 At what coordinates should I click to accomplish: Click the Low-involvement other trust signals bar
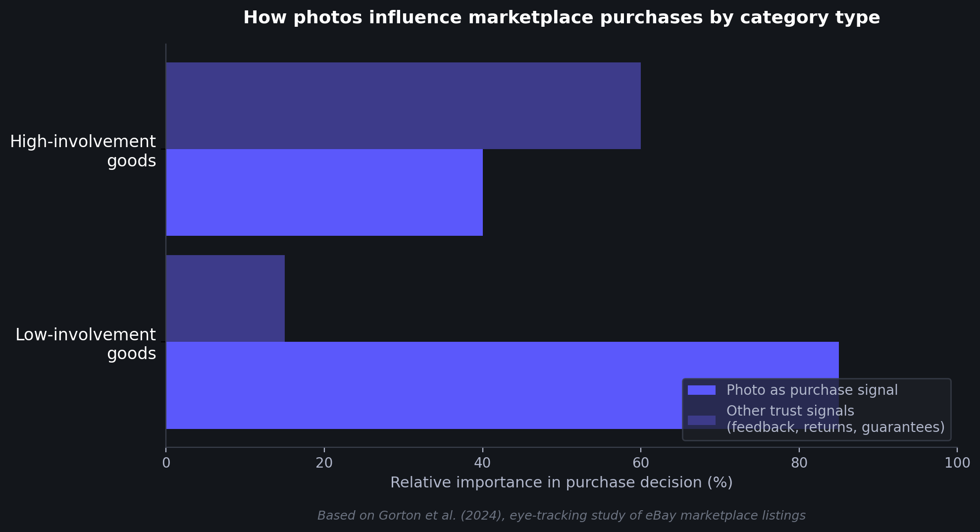pos(225,298)
